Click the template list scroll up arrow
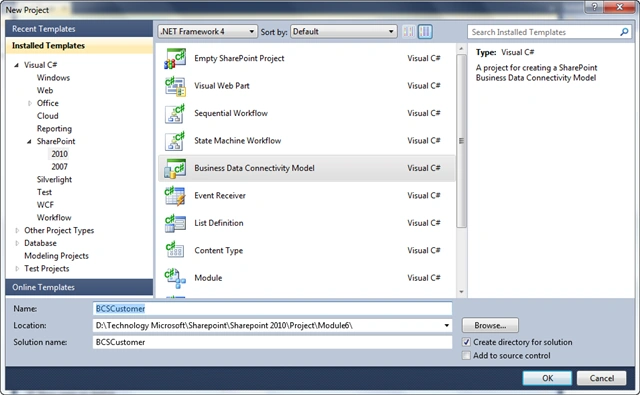640x395 pixels. click(461, 49)
